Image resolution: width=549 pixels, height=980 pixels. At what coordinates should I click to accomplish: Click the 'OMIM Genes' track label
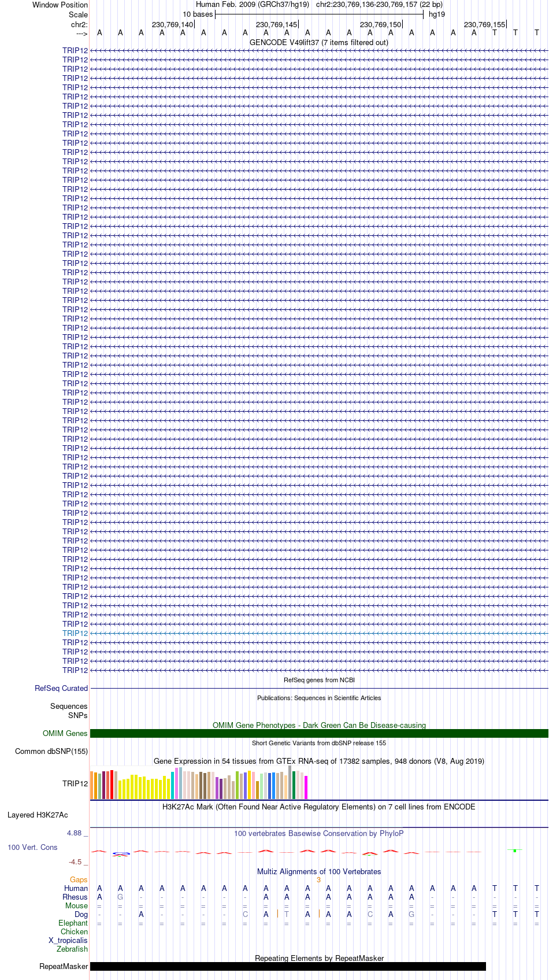click(65, 733)
